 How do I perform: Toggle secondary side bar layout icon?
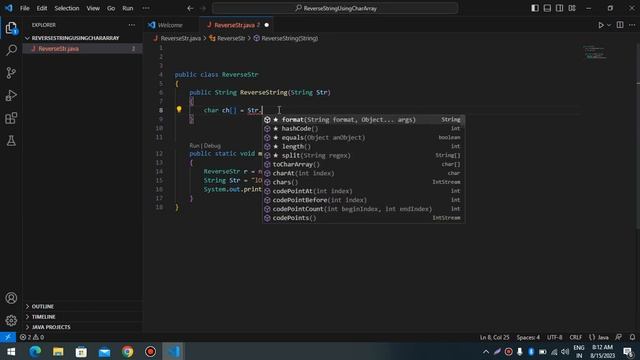coord(560,8)
